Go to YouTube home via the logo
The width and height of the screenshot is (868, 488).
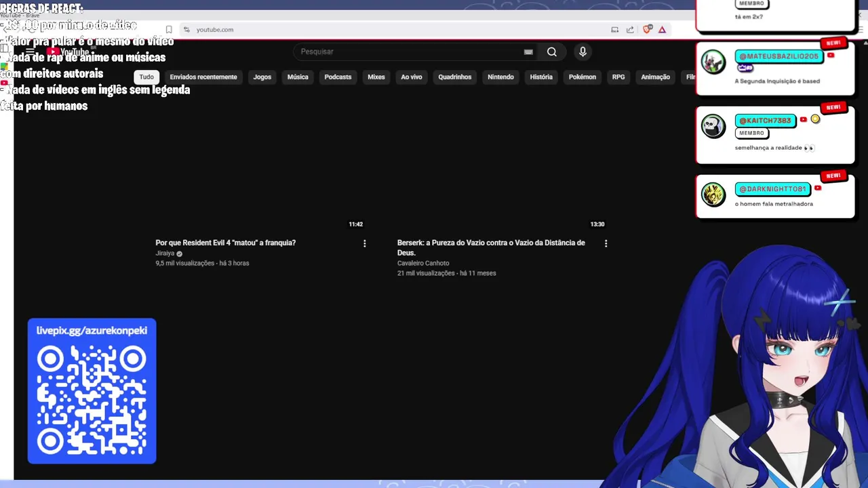(68, 52)
